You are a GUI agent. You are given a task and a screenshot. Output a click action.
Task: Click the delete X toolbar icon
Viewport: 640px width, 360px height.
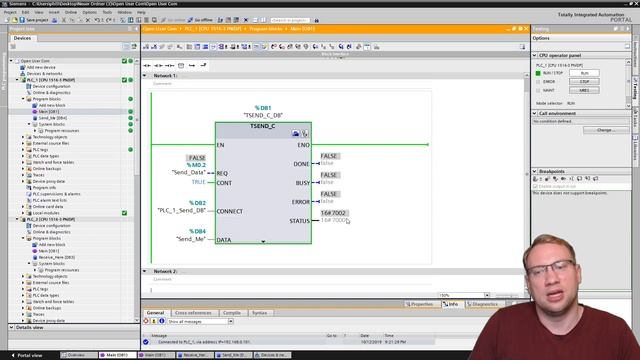[87, 20]
